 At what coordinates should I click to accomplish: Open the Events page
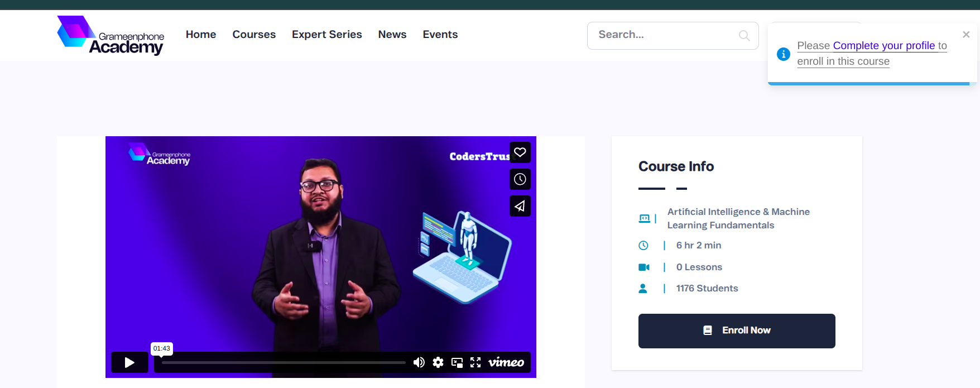click(440, 35)
